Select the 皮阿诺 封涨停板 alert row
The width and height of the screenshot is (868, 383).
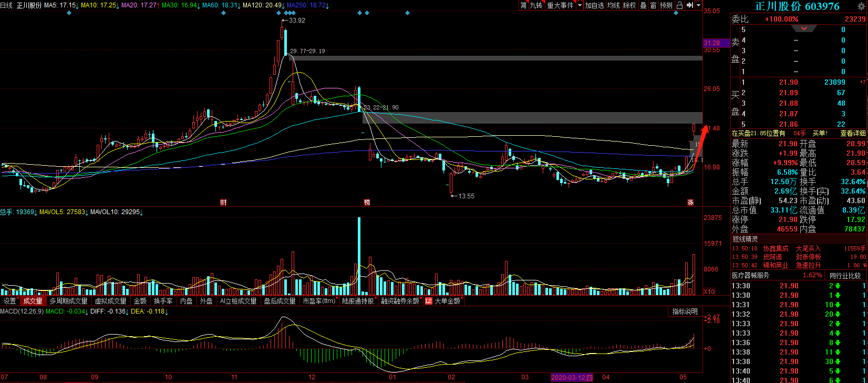(799, 257)
